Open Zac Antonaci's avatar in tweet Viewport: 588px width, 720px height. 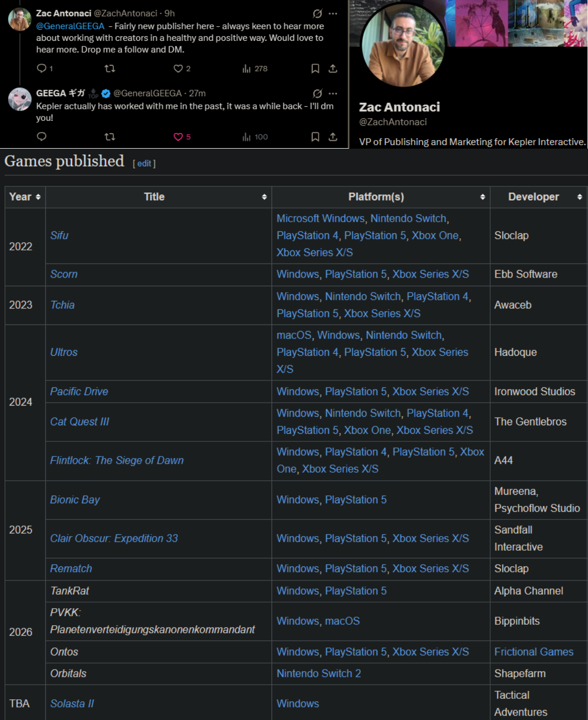20,20
